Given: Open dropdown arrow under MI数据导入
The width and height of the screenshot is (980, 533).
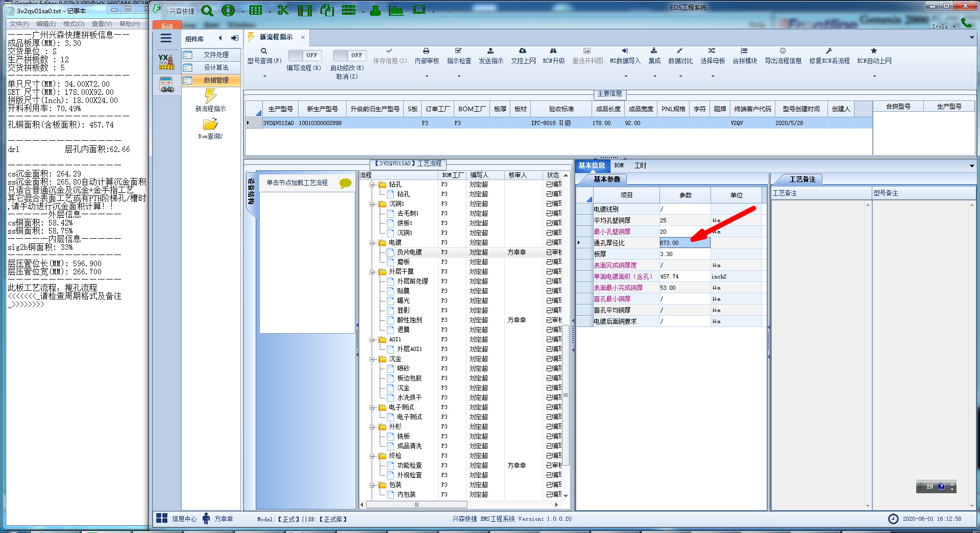Looking at the screenshot, I should tap(625, 77).
